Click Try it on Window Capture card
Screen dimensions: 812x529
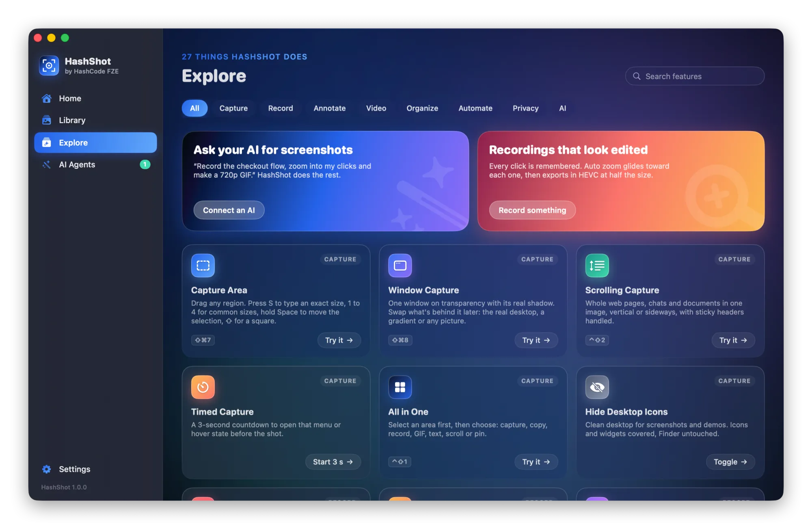(x=536, y=340)
